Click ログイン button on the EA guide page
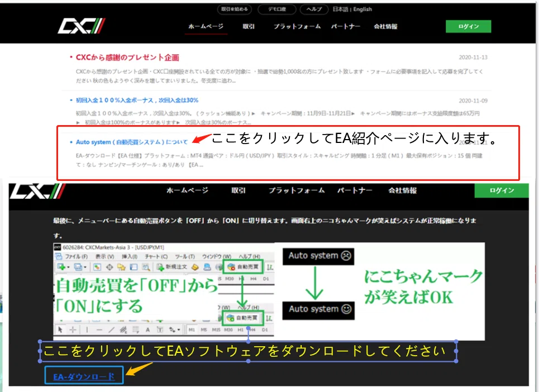Image resolution: width=539 pixels, height=392 pixels. 502,190
